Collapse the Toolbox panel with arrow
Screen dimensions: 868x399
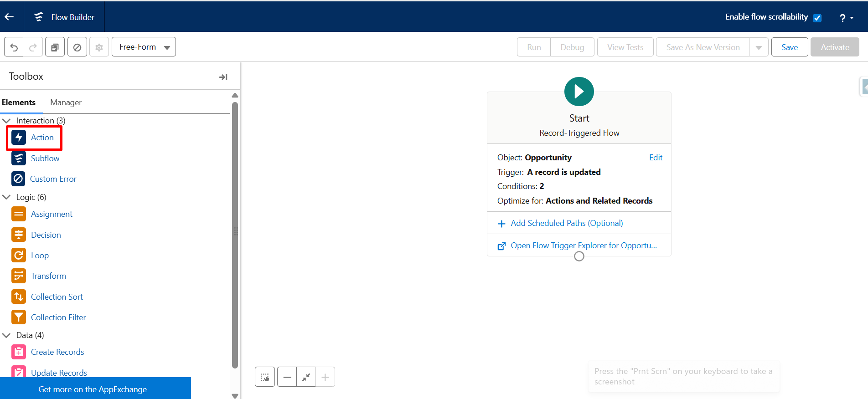[x=223, y=77]
